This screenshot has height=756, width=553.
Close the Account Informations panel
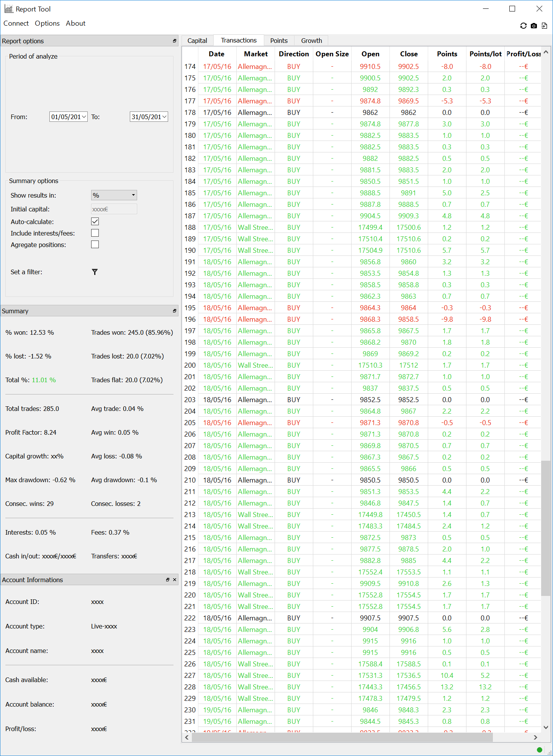pos(175,580)
